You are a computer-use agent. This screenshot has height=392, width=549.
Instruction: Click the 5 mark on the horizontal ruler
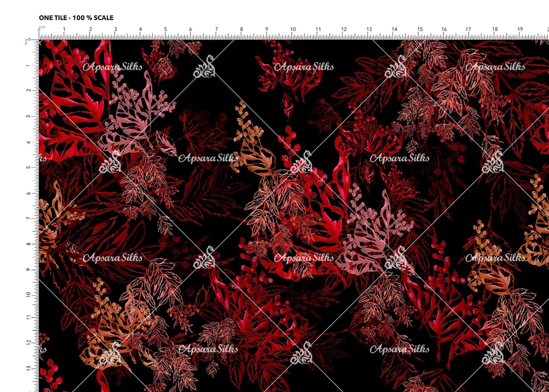point(165,30)
